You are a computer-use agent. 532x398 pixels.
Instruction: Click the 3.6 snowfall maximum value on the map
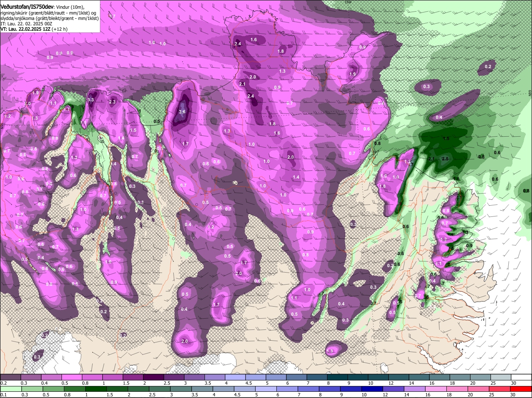[182, 112]
